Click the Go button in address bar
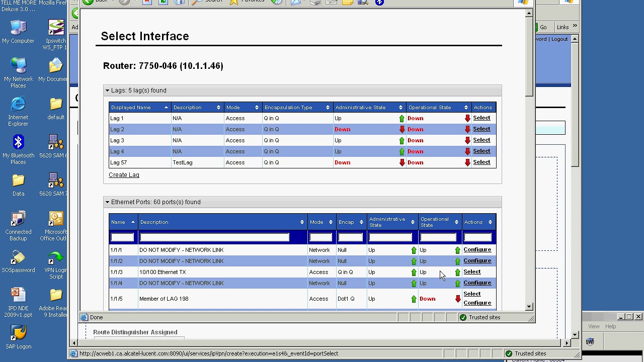This screenshot has width=644, height=362. [x=542, y=27]
